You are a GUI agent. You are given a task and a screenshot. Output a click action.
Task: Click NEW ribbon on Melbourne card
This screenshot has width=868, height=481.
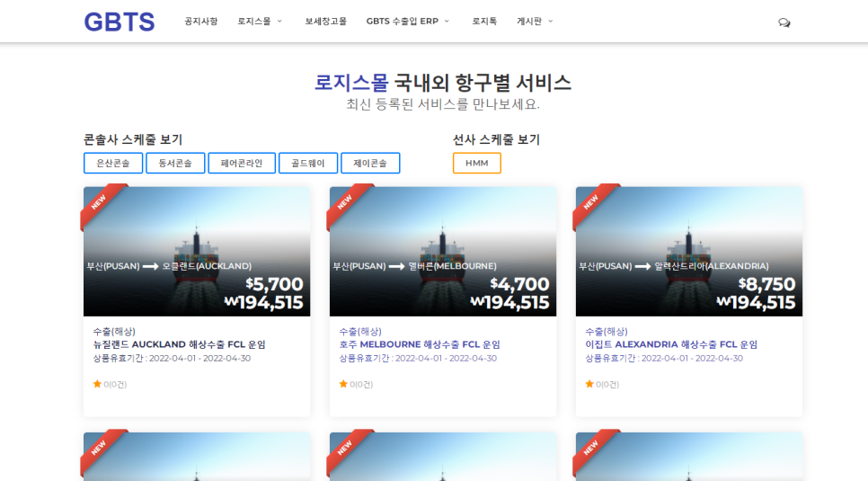click(346, 202)
